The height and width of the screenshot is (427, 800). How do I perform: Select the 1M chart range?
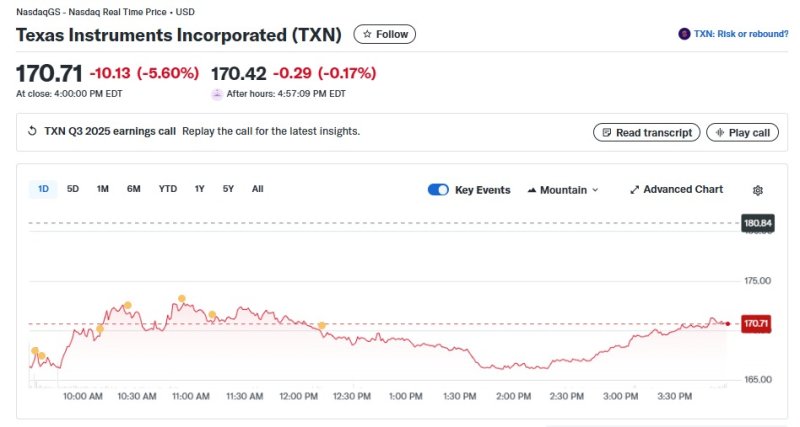tap(102, 189)
